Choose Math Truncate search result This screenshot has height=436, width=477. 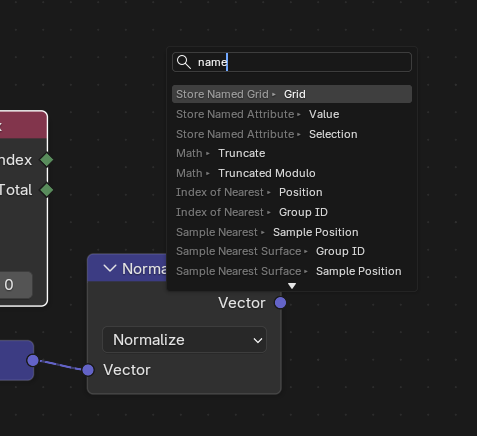click(292, 153)
